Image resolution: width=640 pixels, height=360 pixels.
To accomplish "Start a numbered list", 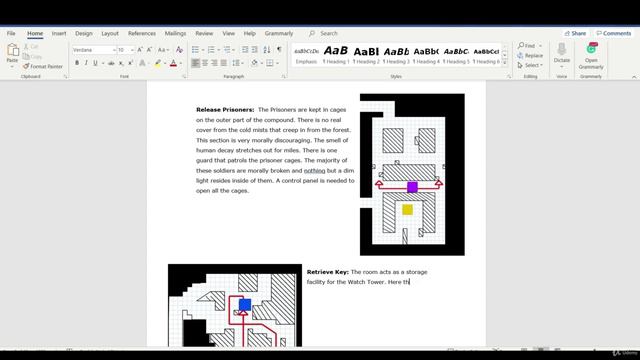I will click(211, 50).
